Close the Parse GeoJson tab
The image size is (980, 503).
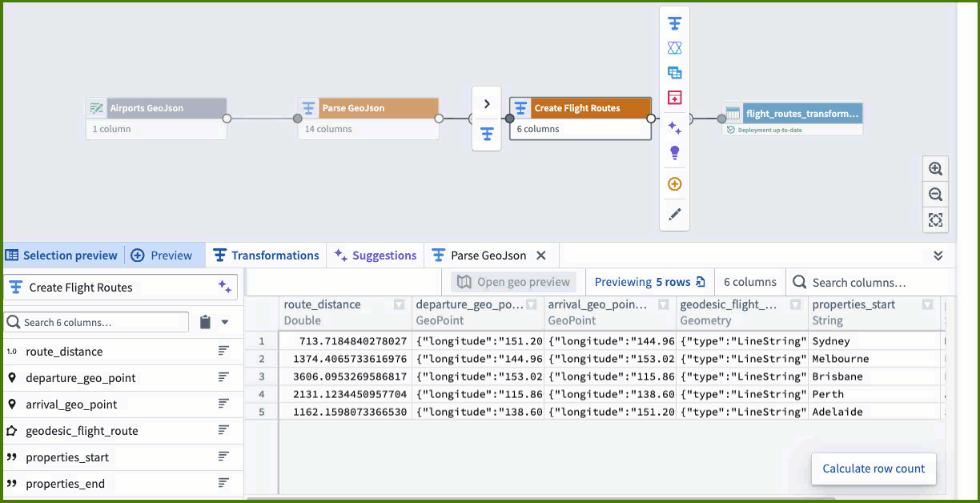pyautogui.click(x=541, y=256)
